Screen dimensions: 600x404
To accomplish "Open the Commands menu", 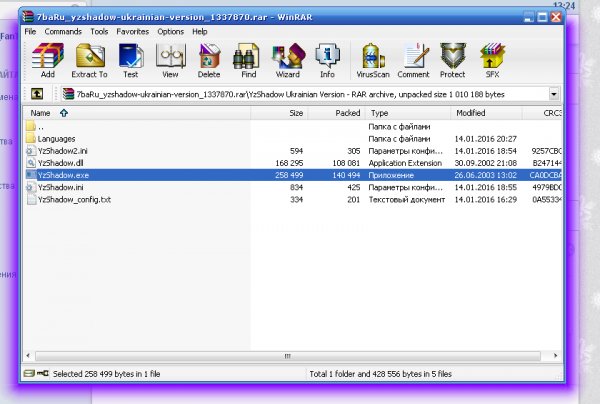I will pos(63,32).
